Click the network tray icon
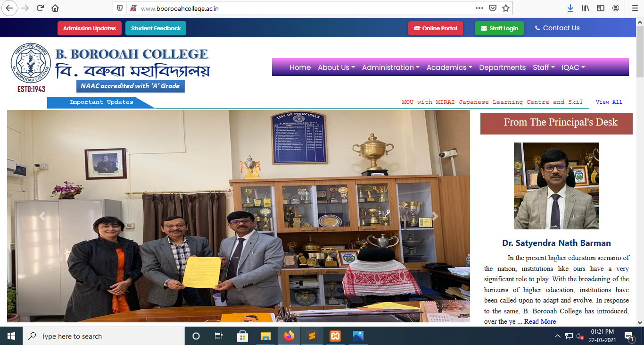Screen dimensions: 644x345 (569, 337)
